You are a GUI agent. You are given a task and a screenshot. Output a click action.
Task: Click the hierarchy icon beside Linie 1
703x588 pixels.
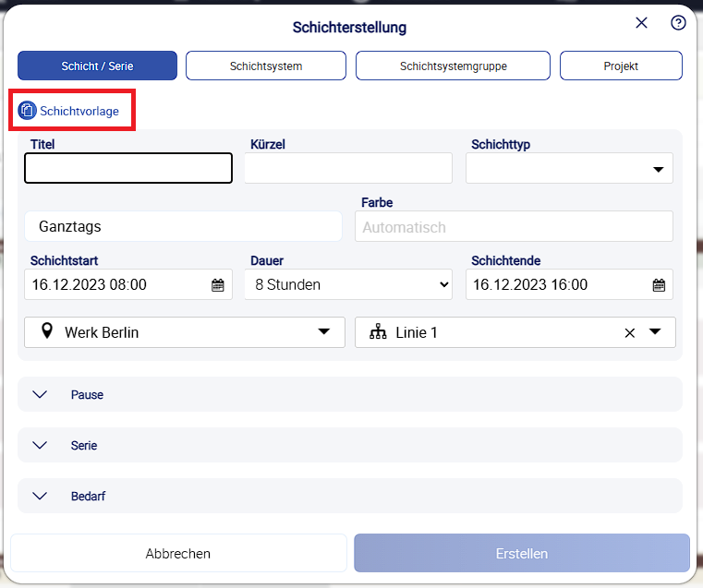coord(377,332)
